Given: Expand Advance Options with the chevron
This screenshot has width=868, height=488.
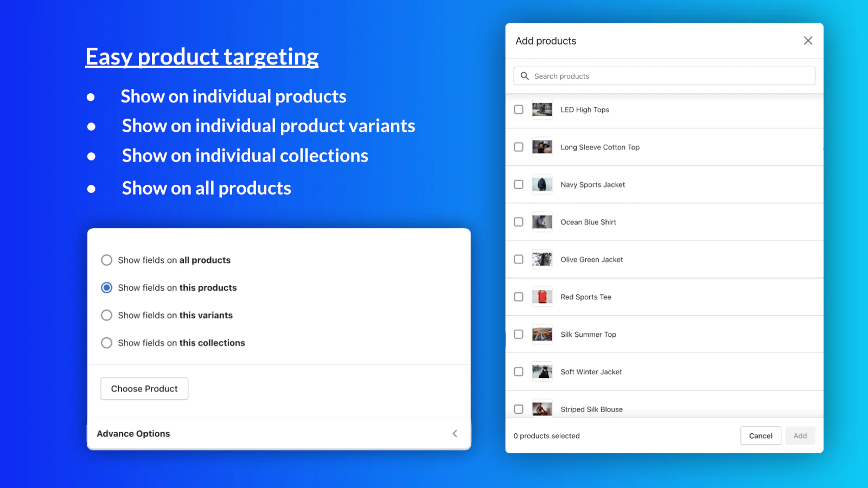Looking at the screenshot, I should [x=455, y=433].
